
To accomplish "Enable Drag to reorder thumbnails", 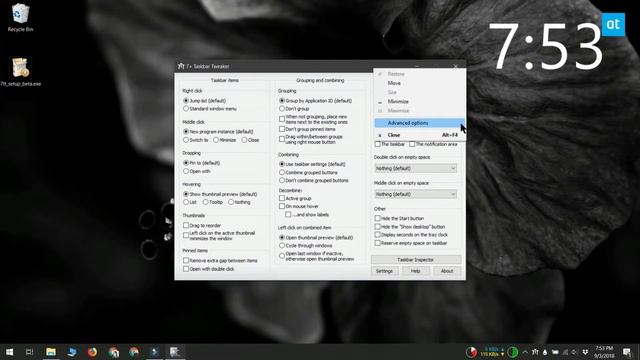I will pyautogui.click(x=202, y=225).
